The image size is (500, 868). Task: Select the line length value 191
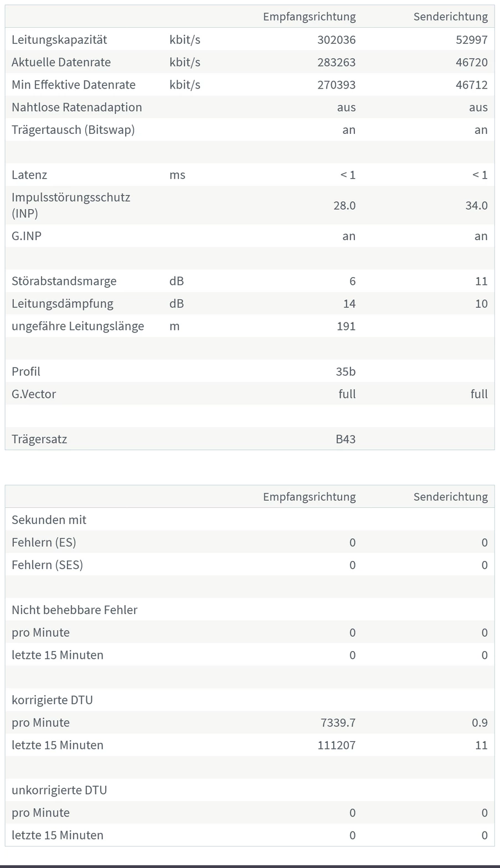(346, 326)
